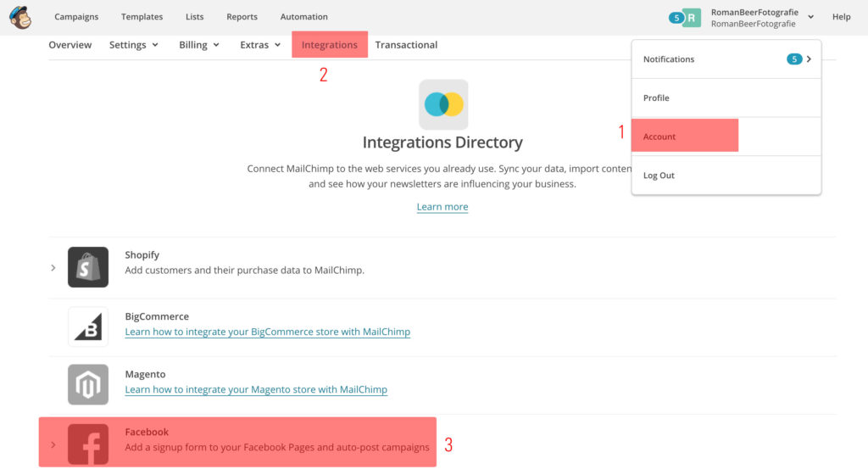Click the Shopify description about purchase data
The image size is (868, 469).
click(244, 271)
